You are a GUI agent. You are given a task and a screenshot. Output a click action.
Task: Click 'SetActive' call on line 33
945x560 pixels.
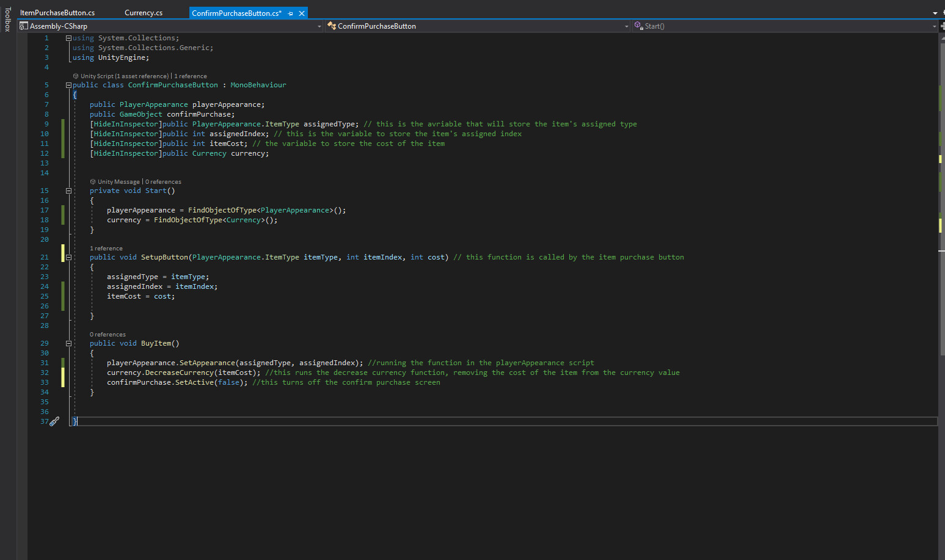(194, 382)
